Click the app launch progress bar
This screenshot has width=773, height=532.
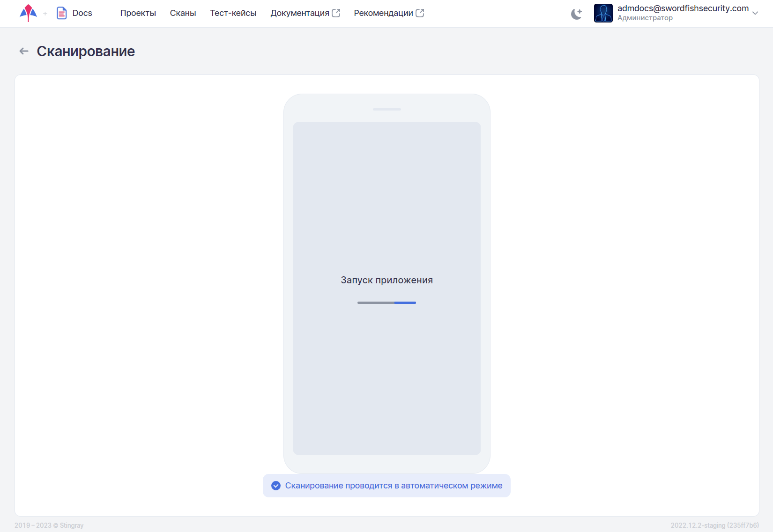coord(386,303)
